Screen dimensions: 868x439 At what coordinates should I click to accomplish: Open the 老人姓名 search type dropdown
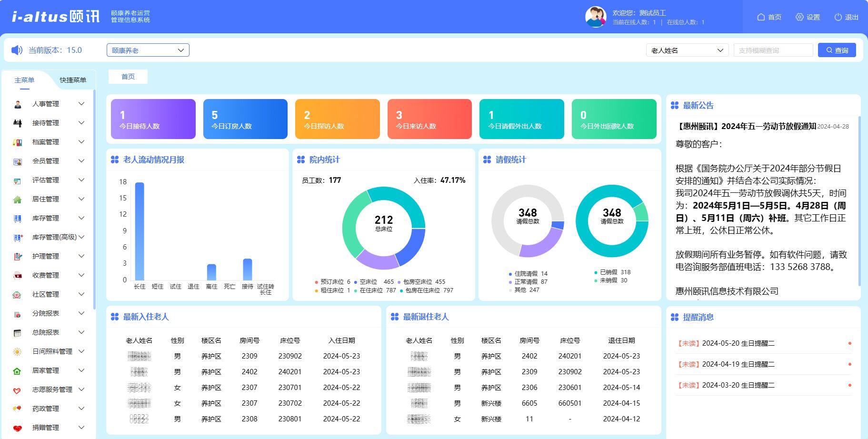[687, 50]
